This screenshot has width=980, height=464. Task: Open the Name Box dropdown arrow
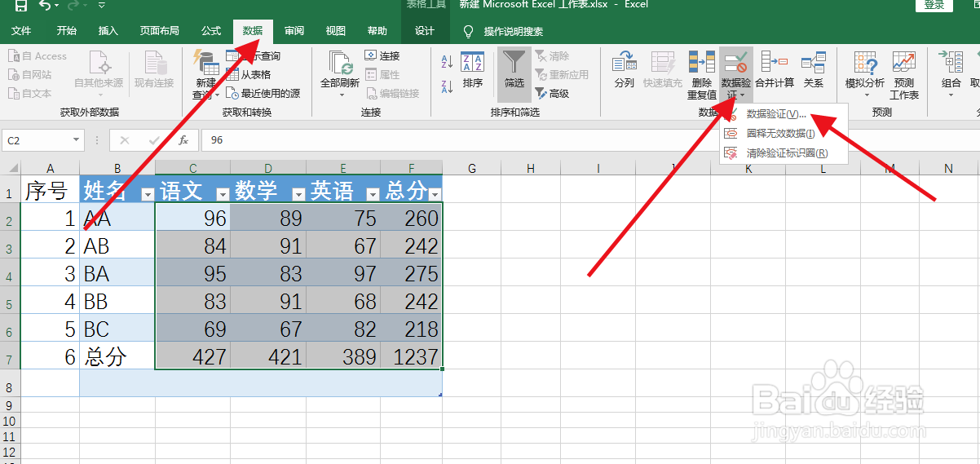pos(76,140)
